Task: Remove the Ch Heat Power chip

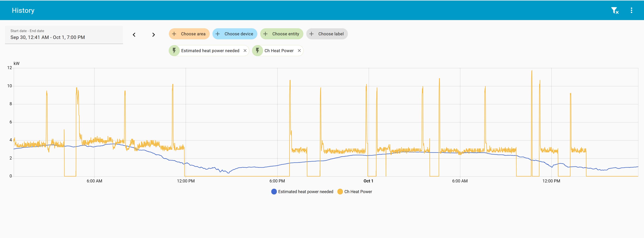Action: tap(299, 50)
